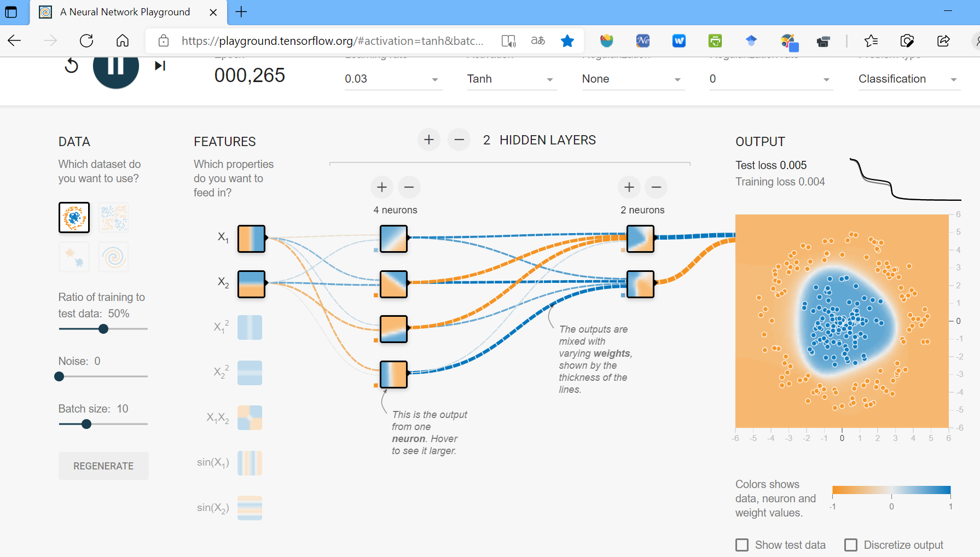Click the Noise slider handle
Viewport: 980px width, 557px height.
[x=60, y=376]
